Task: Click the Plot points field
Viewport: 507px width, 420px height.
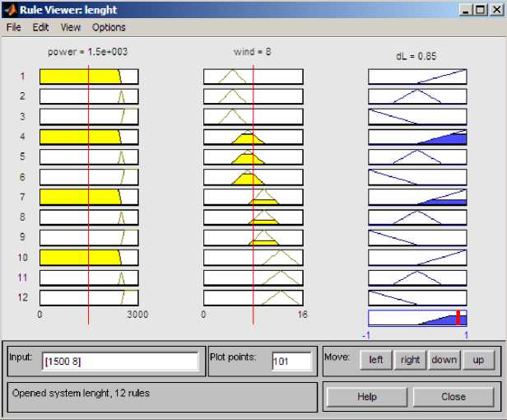Action: [291, 361]
